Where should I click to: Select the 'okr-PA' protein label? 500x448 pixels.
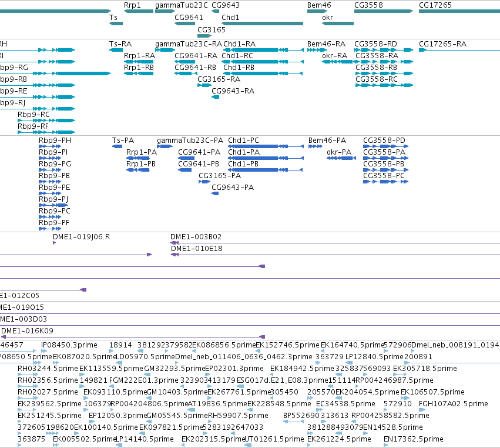(339, 152)
